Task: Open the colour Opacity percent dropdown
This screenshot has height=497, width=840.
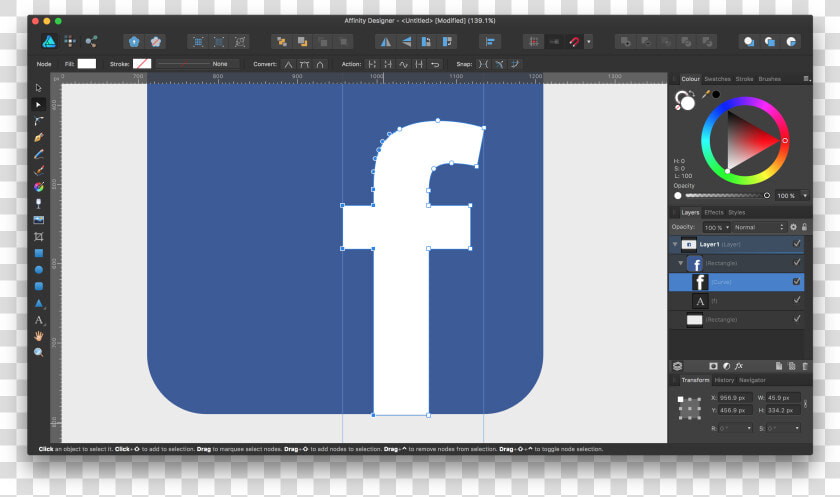Action: pos(805,196)
